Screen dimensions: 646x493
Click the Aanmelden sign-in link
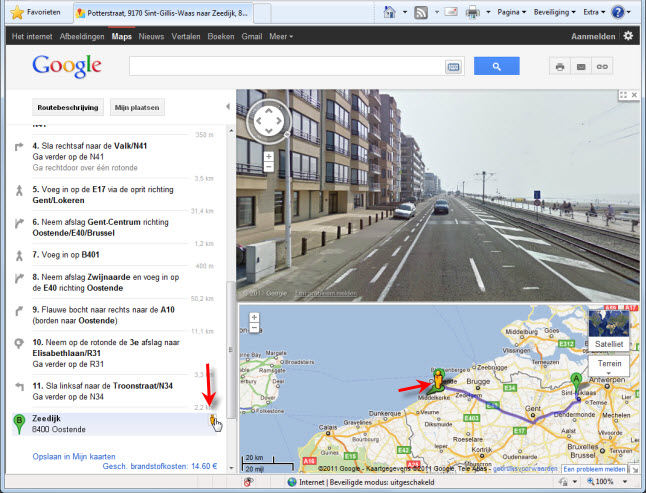(593, 36)
